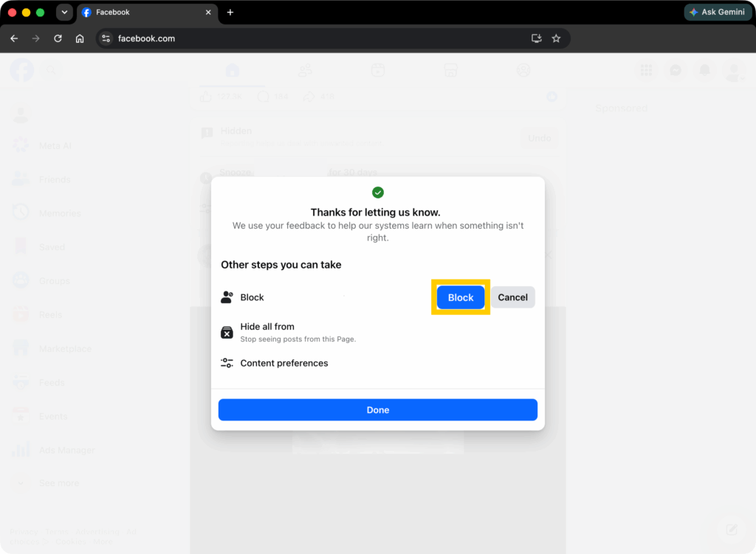Screen dimensions: 756x554
Task: Go to the Home feed tab
Action: click(233, 70)
